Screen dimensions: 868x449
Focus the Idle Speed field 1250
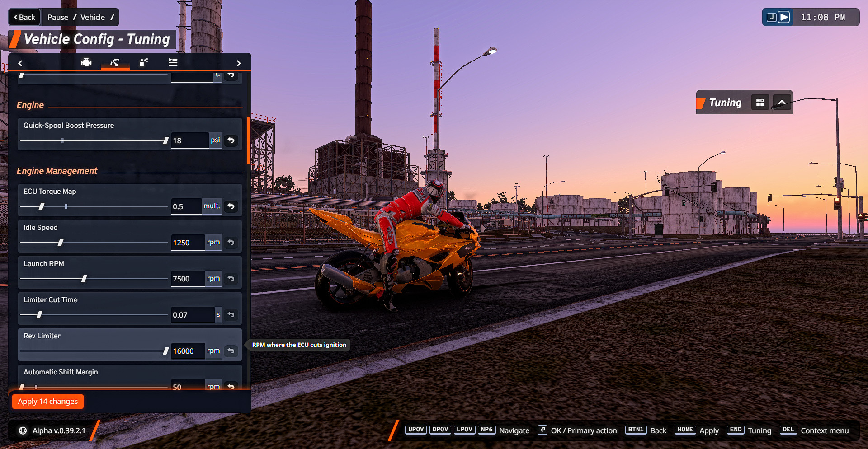(x=188, y=243)
